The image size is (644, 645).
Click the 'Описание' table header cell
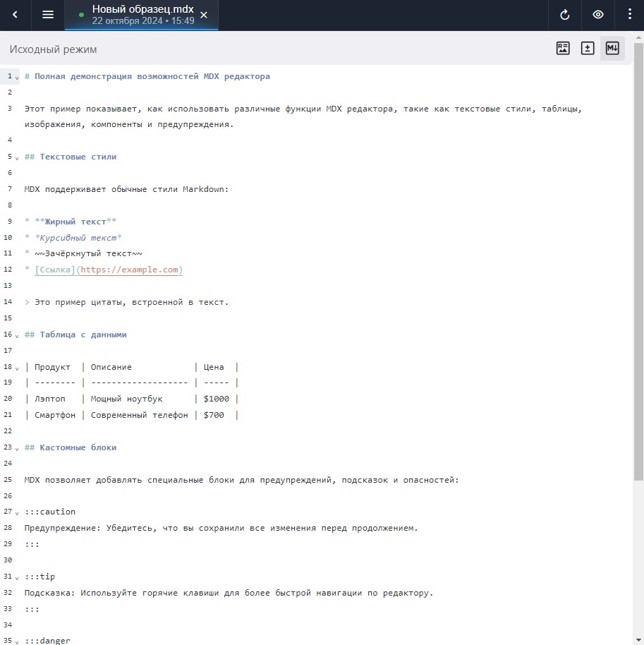tap(111, 367)
